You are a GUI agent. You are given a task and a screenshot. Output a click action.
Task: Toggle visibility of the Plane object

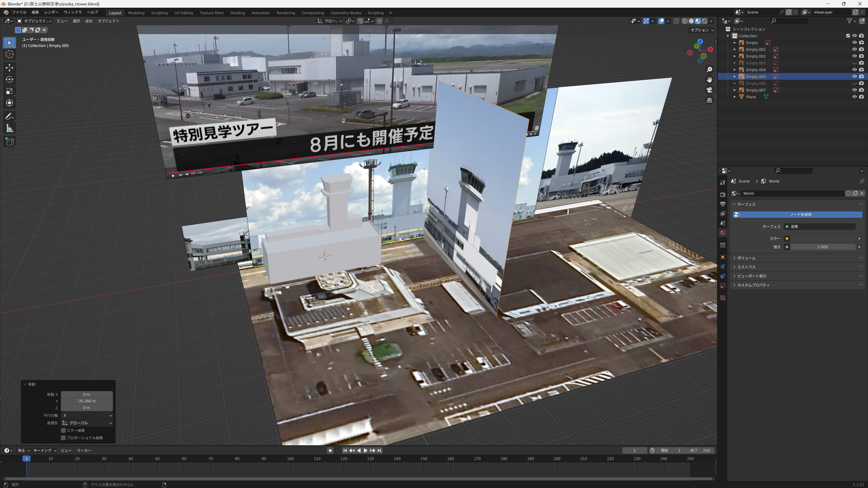tap(854, 97)
